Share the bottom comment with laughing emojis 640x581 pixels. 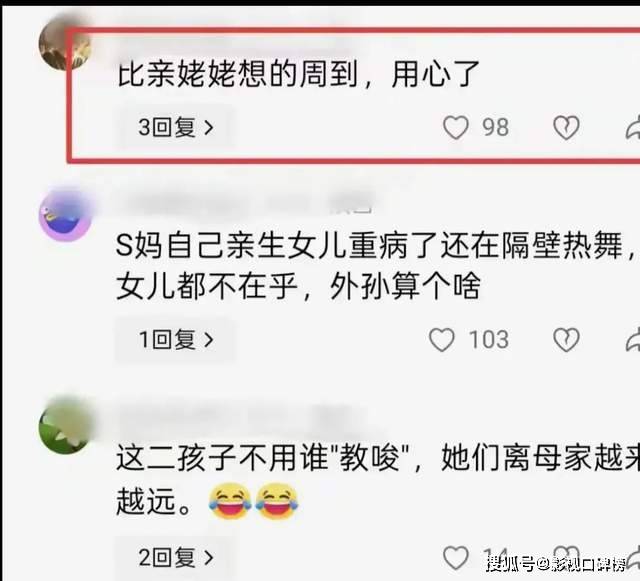[633, 558]
